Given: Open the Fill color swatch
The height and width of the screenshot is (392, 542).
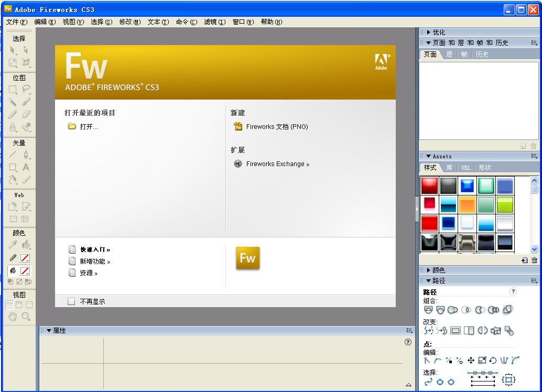Looking at the screenshot, I should (25, 271).
